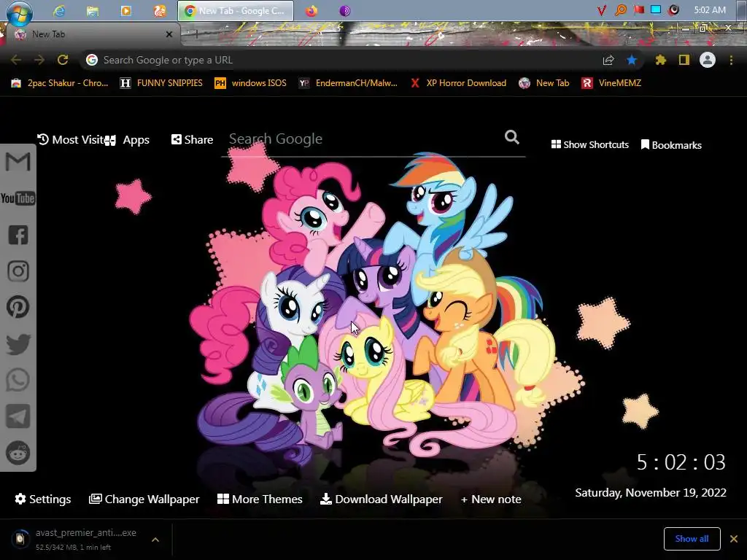The width and height of the screenshot is (747, 560).
Task: Click the search magnifier icon on the page
Action: pyautogui.click(x=511, y=138)
